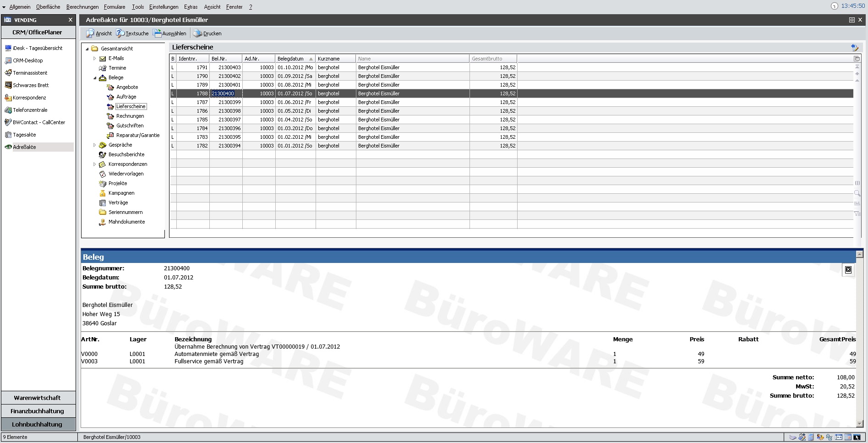Image resolution: width=868 pixels, height=443 pixels.
Task: Jump to first row of table
Action: (857, 67)
